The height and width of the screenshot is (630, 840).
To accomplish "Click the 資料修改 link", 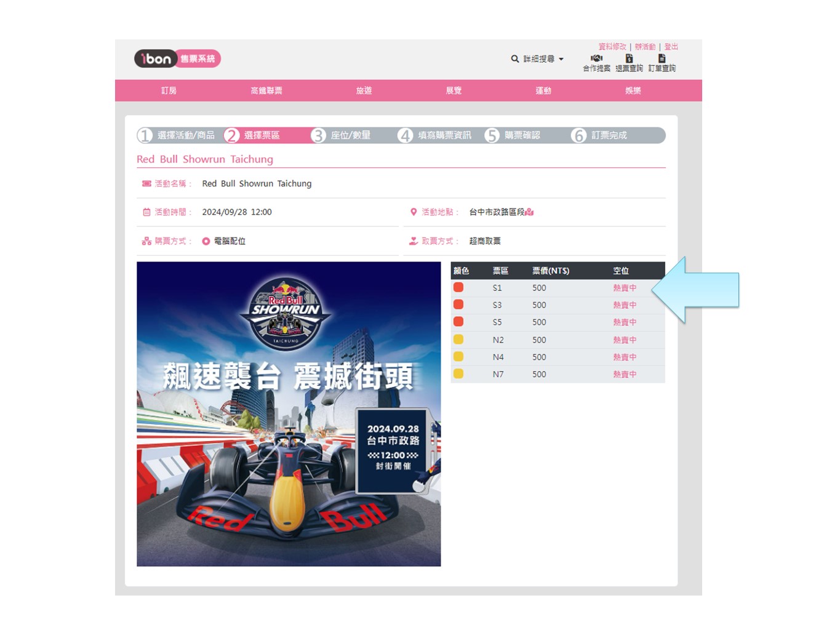I will point(612,47).
